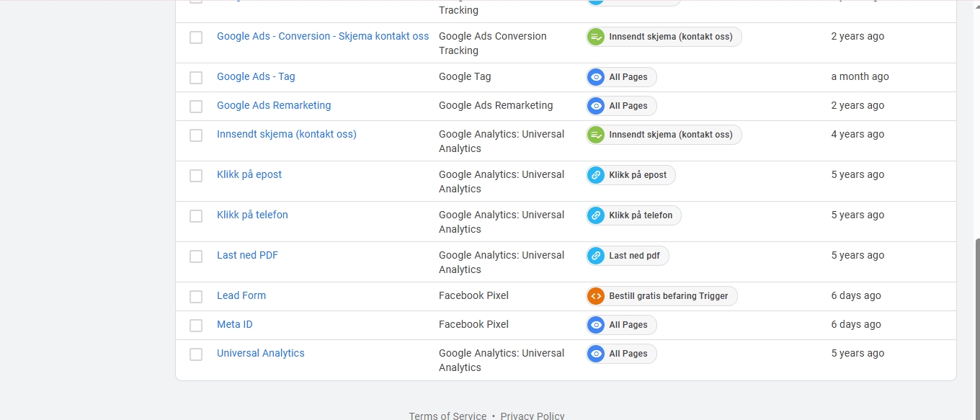The width and height of the screenshot is (980, 420).
Task: Open the Meta ID tag
Action: click(x=235, y=324)
